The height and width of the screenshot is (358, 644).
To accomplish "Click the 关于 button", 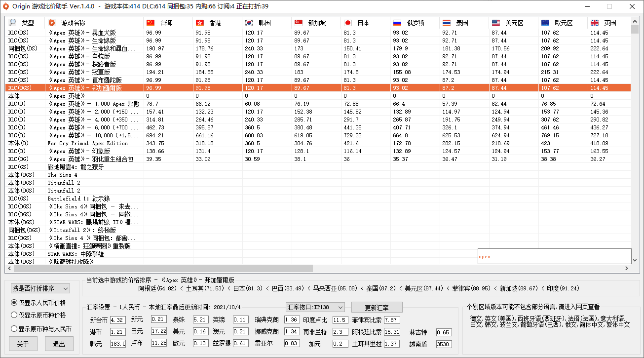I will tap(23, 344).
